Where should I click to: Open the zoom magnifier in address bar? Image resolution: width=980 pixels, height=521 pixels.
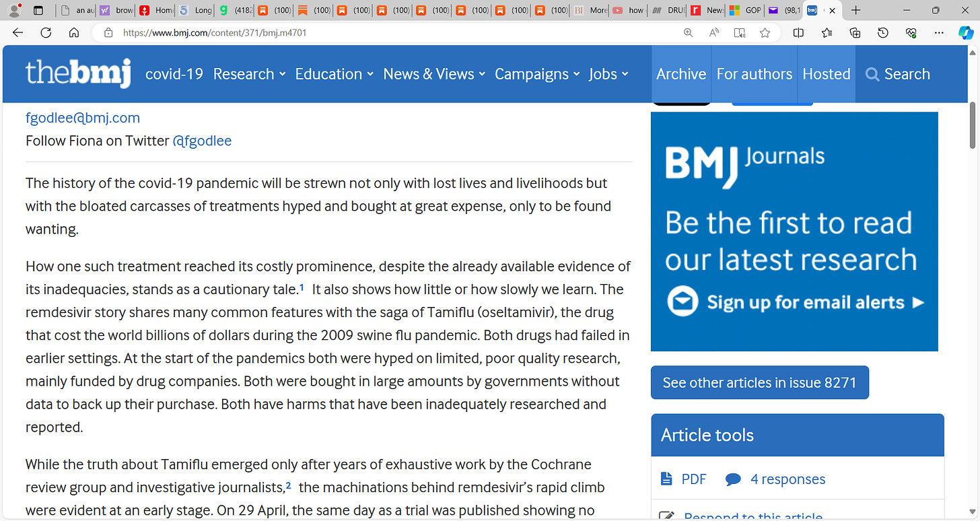(x=688, y=32)
